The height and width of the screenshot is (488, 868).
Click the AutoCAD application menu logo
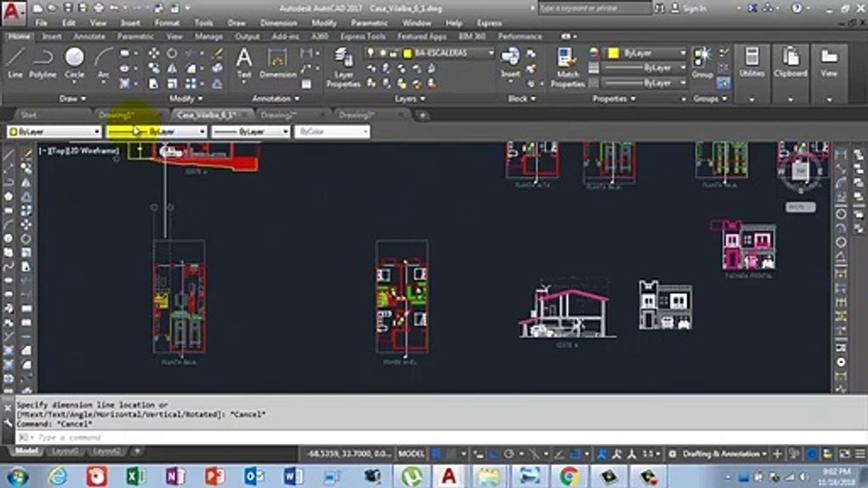click(14, 12)
